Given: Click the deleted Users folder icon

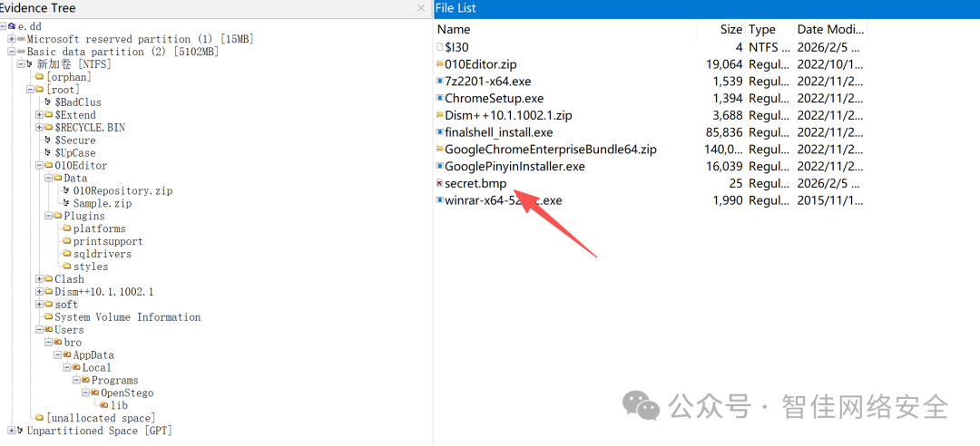Looking at the screenshot, I should 49,330.
